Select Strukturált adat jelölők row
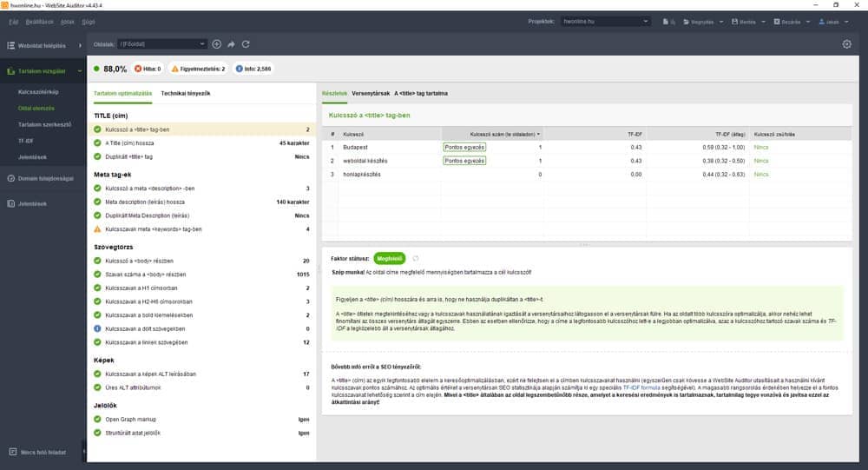 (x=201, y=433)
